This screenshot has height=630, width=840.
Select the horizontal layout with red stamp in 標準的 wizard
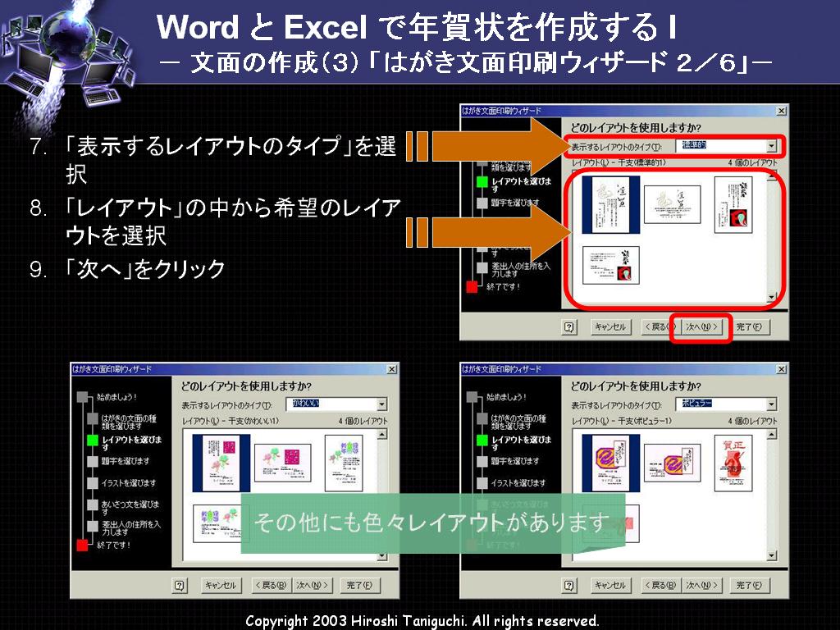click(x=610, y=265)
